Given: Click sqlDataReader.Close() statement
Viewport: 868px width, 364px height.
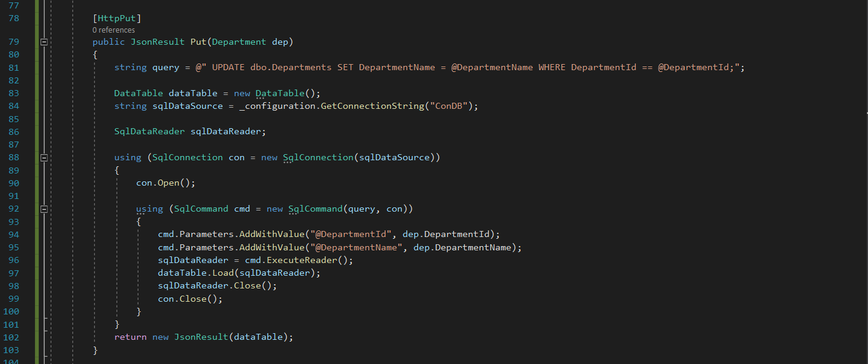Looking at the screenshot, I should 217,286.
